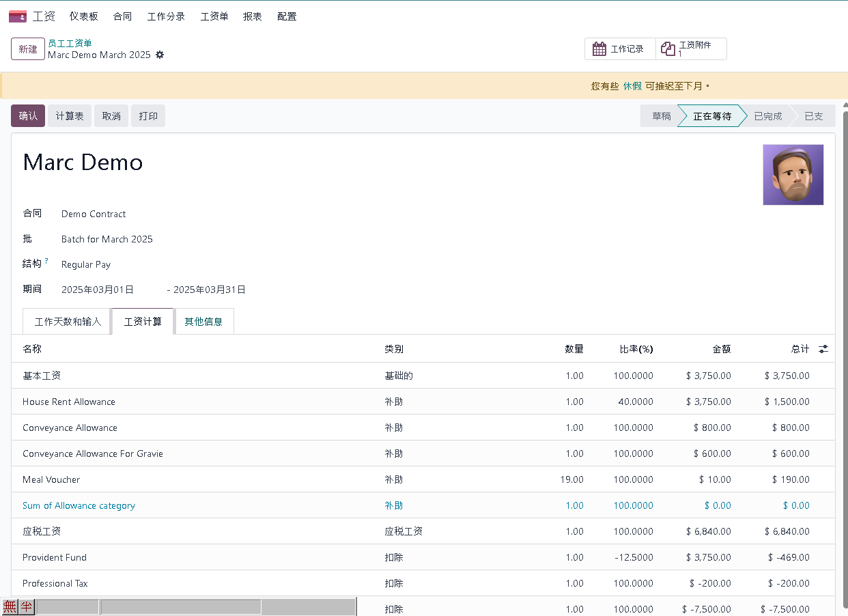Expand the 合同 menu
This screenshot has width=848, height=616.
point(122,16)
